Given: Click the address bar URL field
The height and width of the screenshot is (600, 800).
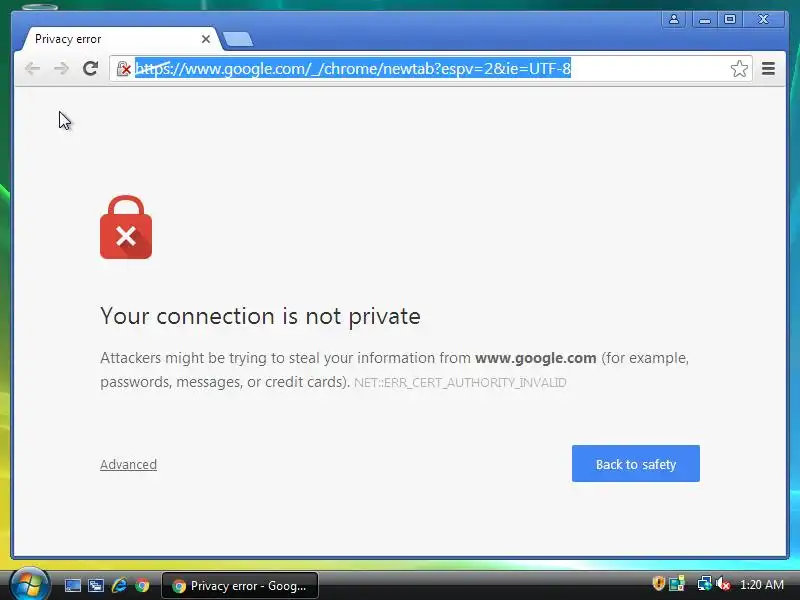Looking at the screenshot, I should [431, 68].
